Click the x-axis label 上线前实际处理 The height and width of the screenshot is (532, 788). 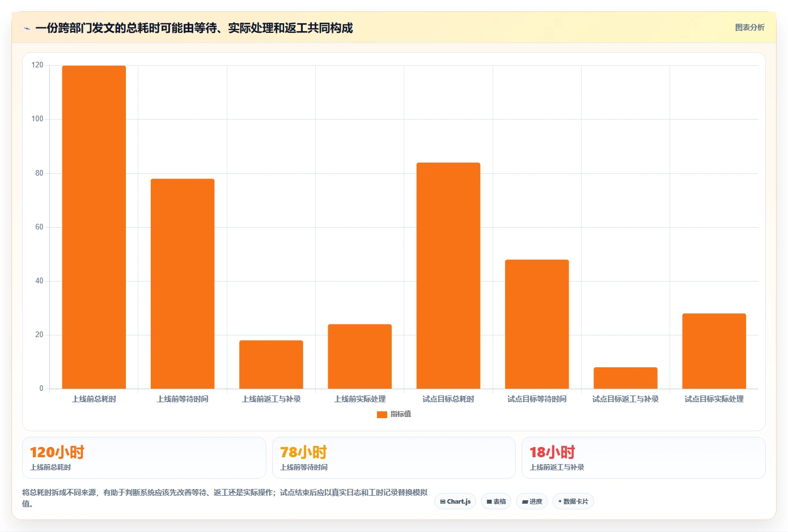click(x=360, y=399)
